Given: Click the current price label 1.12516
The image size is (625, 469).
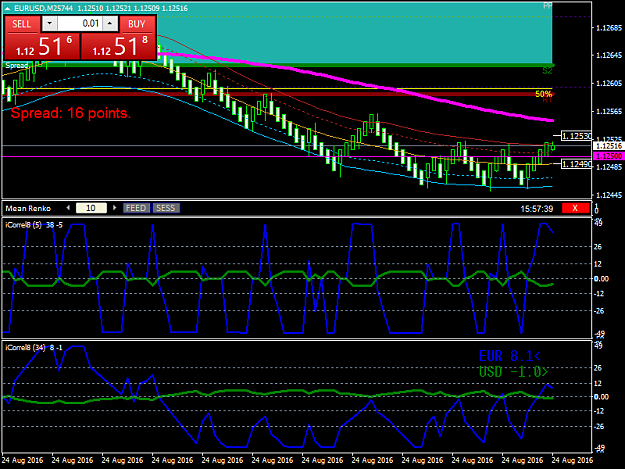Looking at the screenshot, I should tap(608, 146).
